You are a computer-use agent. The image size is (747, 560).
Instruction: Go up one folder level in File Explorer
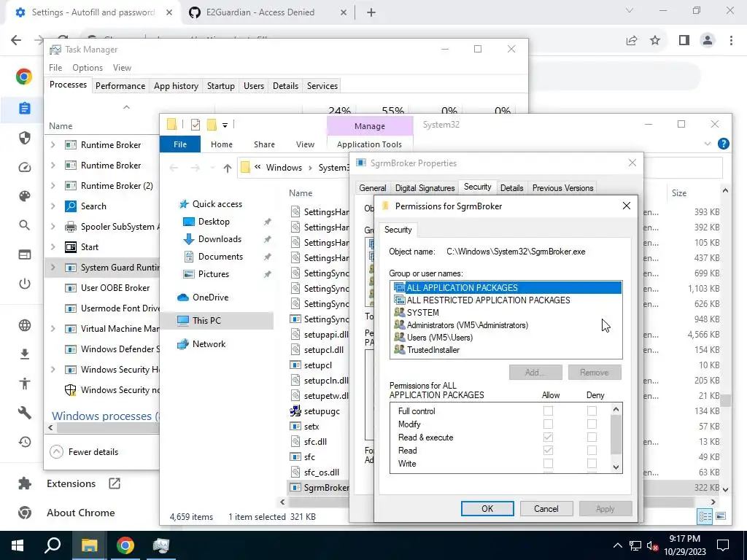(x=228, y=168)
